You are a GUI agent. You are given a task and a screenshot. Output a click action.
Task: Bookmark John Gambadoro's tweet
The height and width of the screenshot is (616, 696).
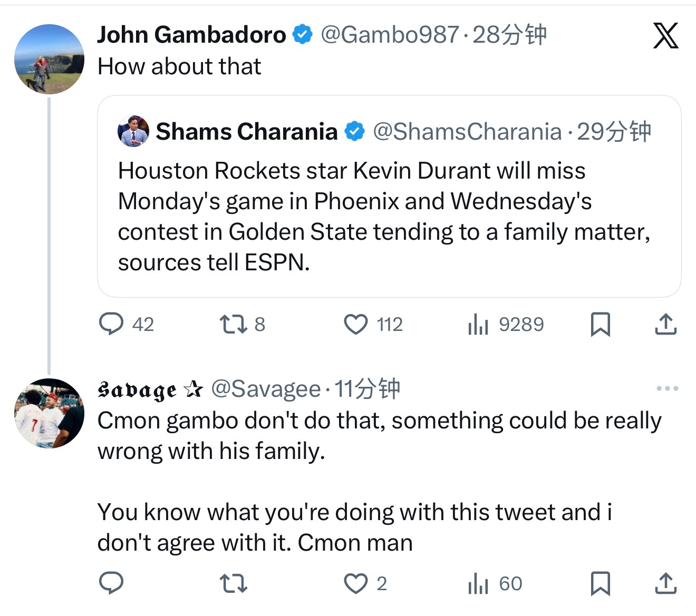tap(600, 324)
